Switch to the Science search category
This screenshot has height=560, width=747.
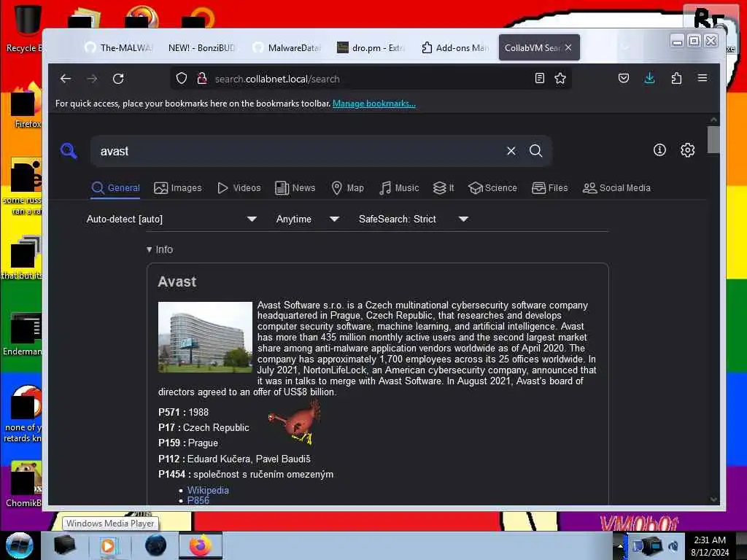(492, 188)
